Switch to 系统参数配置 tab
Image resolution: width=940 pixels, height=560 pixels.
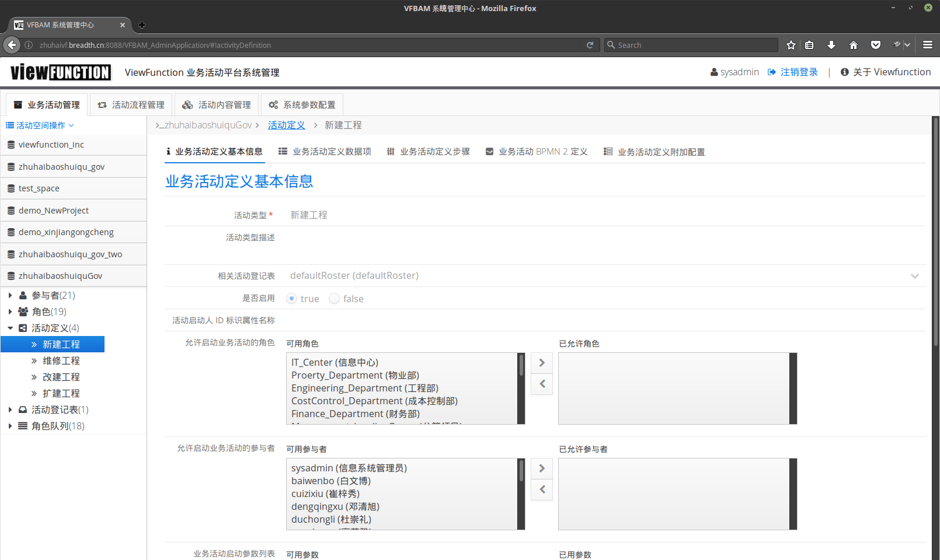pos(302,105)
